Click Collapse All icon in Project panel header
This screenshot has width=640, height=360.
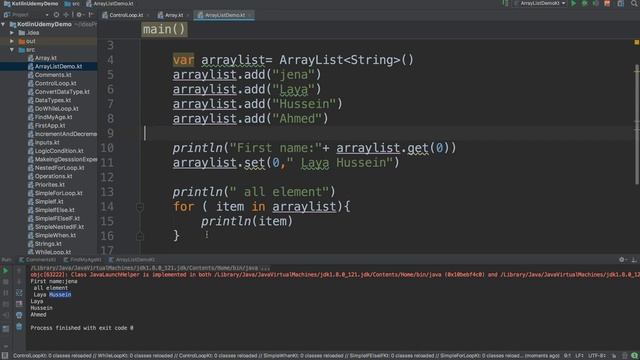tap(66, 15)
